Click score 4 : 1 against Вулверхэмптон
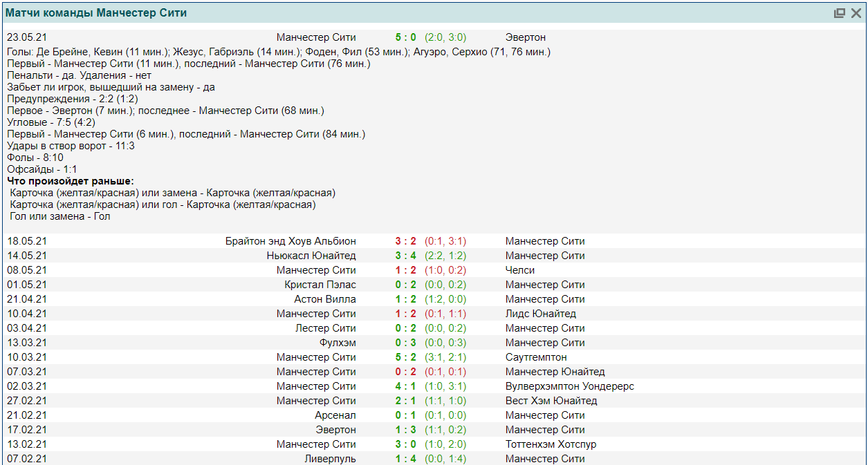This screenshot has width=868, height=465. (x=406, y=386)
